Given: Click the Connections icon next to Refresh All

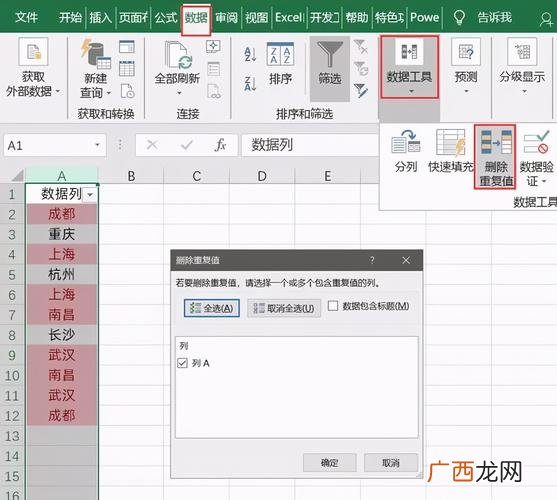Looking at the screenshot, I should (213, 47).
